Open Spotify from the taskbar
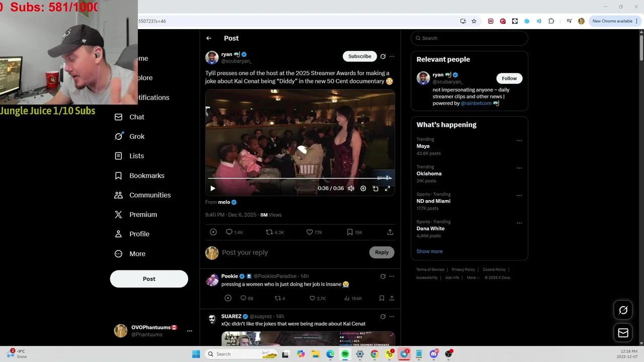644x362 pixels. pyautogui.click(x=345, y=354)
